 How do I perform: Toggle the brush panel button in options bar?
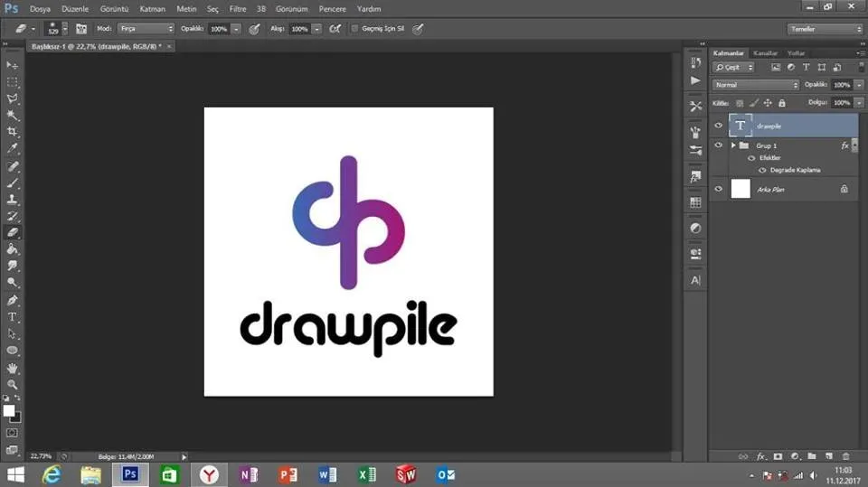tap(81, 29)
